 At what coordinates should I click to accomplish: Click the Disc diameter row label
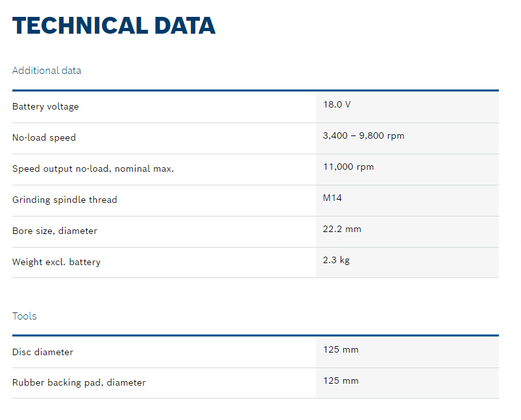pos(43,352)
